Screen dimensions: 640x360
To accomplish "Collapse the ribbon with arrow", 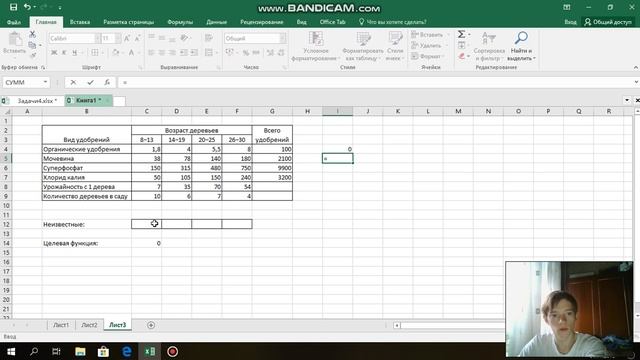I will point(636,67).
